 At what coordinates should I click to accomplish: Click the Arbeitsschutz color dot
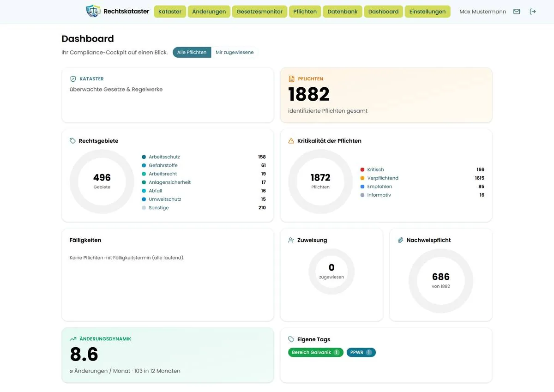click(x=144, y=157)
